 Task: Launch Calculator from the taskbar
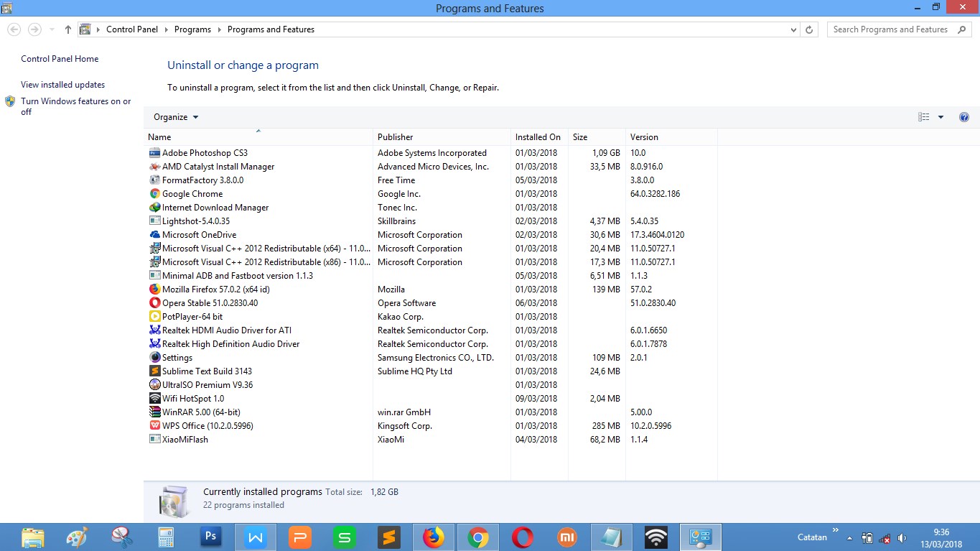pyautogui.click(x=167, y=537)
